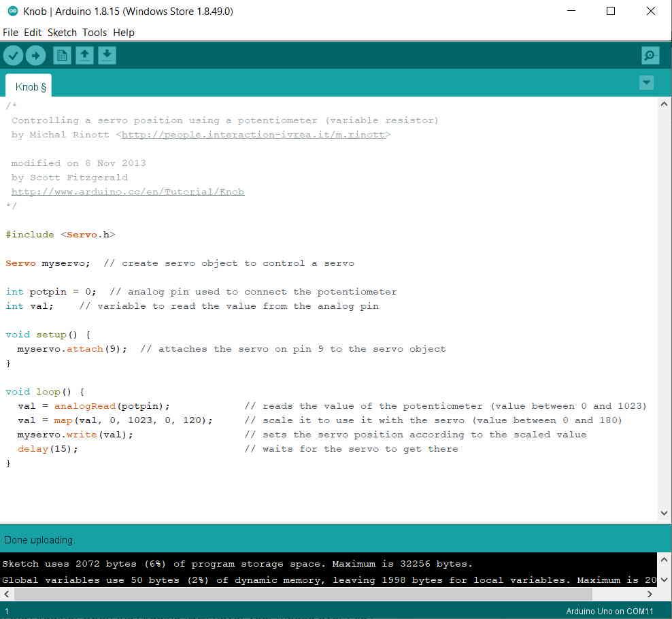Image resolution: width=672 pixels, height=619 pixels.
Task: Click the line number '1' in status bar
Action: click(6, 612)
